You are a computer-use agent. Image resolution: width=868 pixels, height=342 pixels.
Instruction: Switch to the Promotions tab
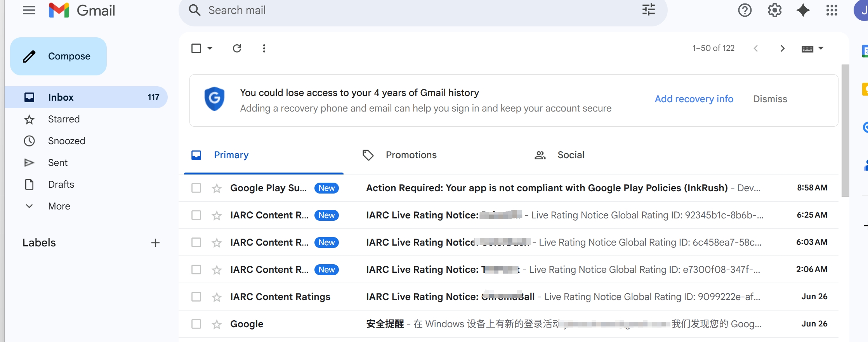pos(411,155)
